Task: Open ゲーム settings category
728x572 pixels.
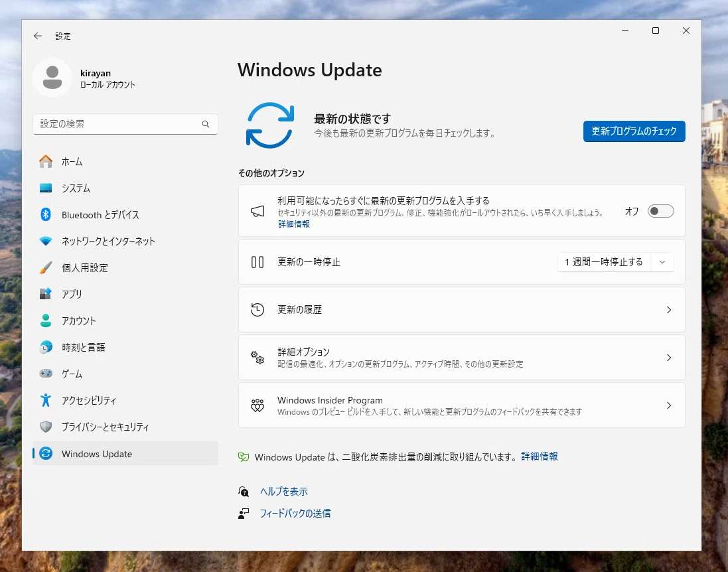Action: pos(125,374)
